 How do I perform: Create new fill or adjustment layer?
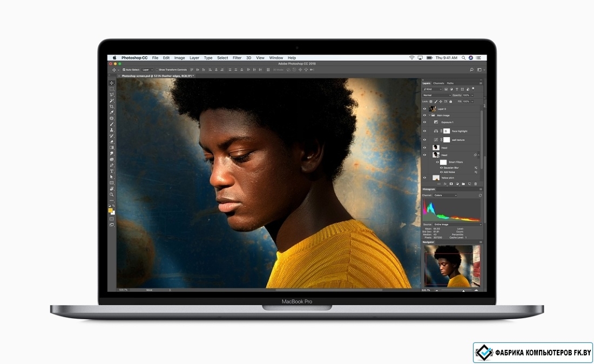457,184
